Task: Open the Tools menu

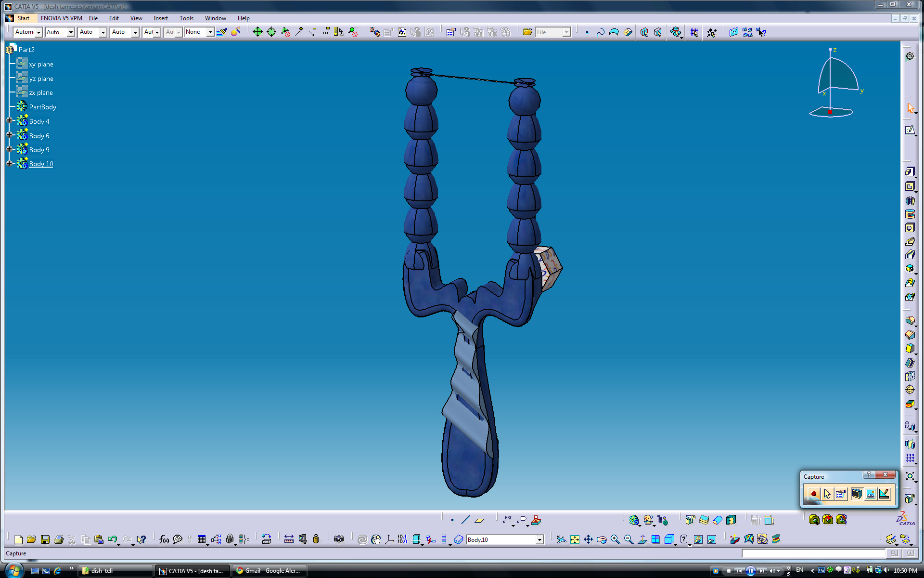Action: point(186,18)
